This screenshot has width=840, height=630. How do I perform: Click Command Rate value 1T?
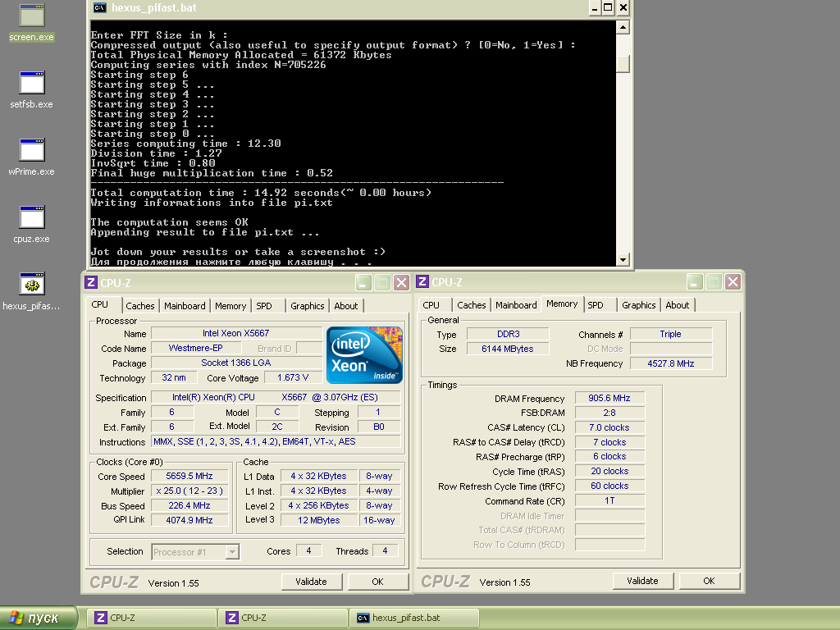tap(609, 501)
